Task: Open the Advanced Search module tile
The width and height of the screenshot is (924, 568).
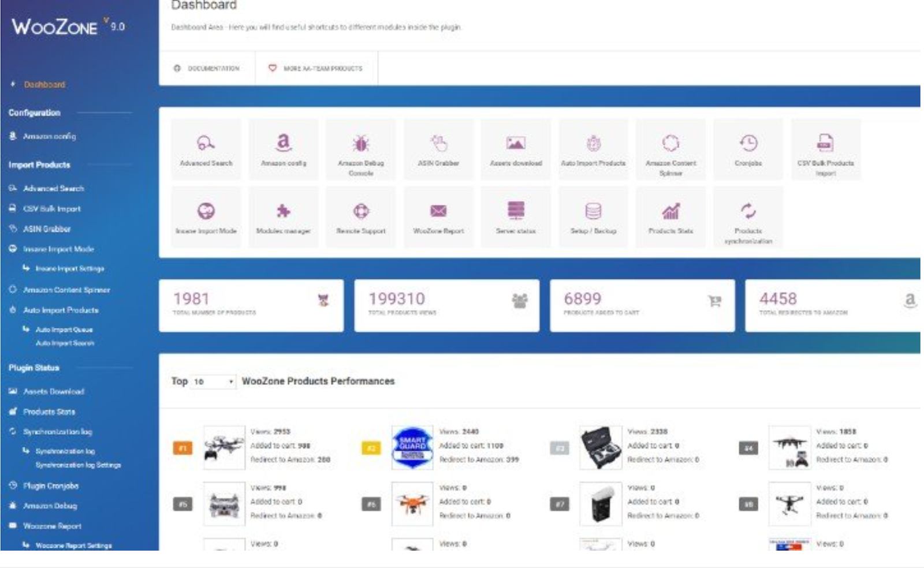Action: (206, 150)
